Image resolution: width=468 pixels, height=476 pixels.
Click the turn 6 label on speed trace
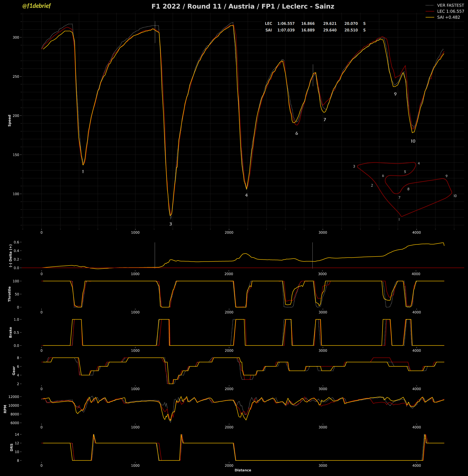point(297,133)
